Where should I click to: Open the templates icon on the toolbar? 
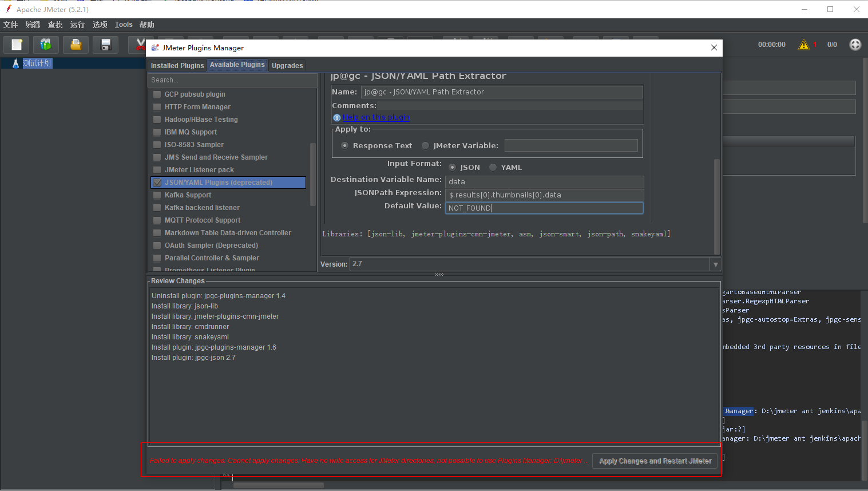pyautogui.click(x=46, y=44)
